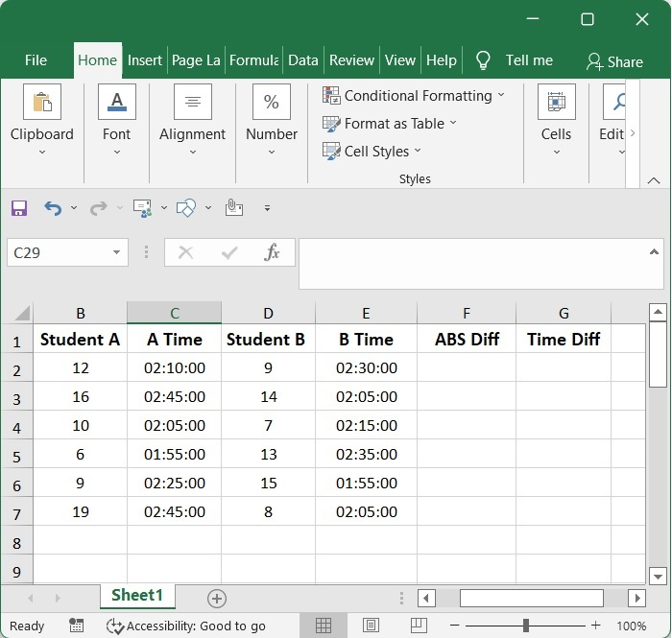Open the Name Box dropdown arrow
Image resolution: width=672 pixels, height=638 pixels.
[x=116, y=253]
